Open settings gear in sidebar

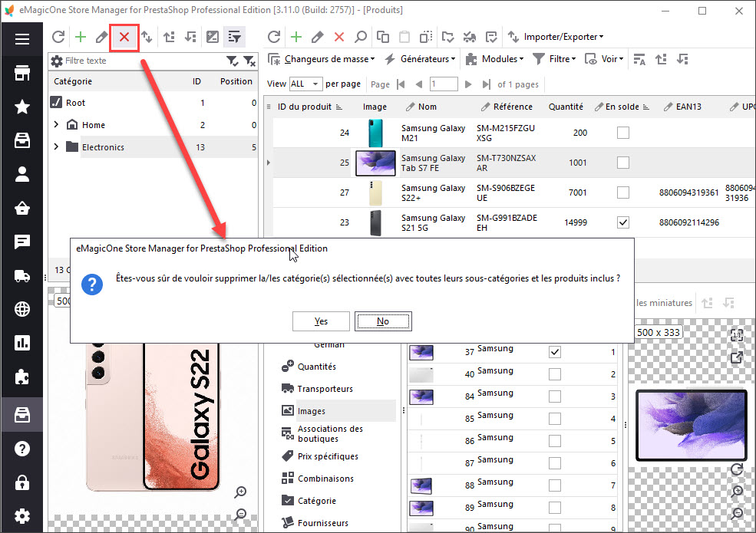pyautogui.click(x=22, y=516)
